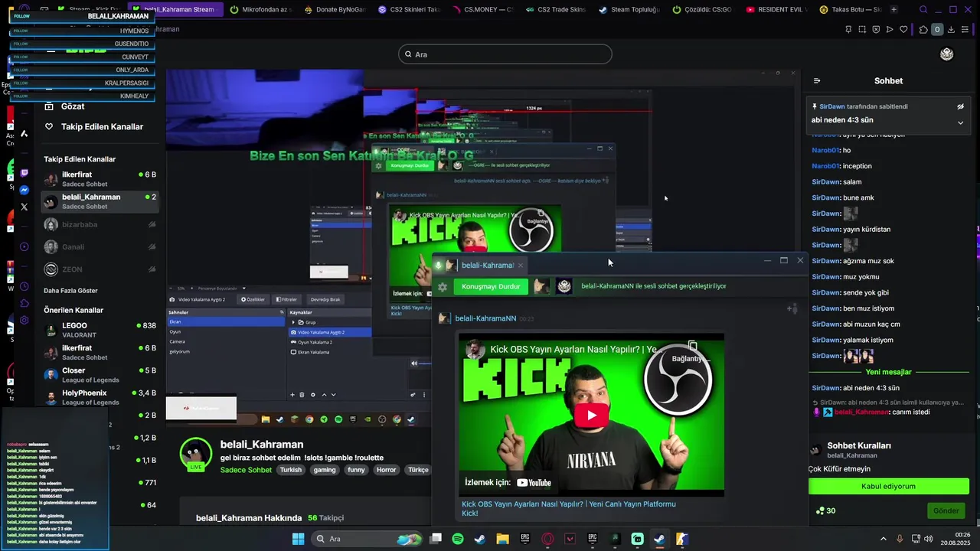
Task: Open offline channel ZEON
Action: 100,269
